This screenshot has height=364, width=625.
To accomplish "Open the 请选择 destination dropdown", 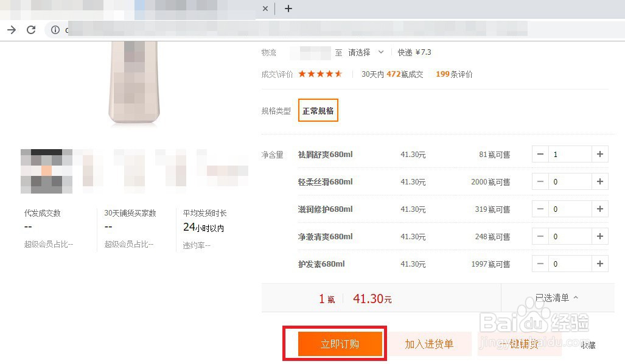I will (x=361, y=52).
